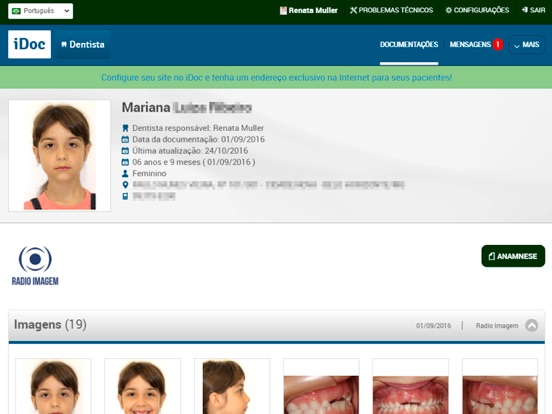Click the avatar icon beside Renata Muller

[x=283, y=11]
